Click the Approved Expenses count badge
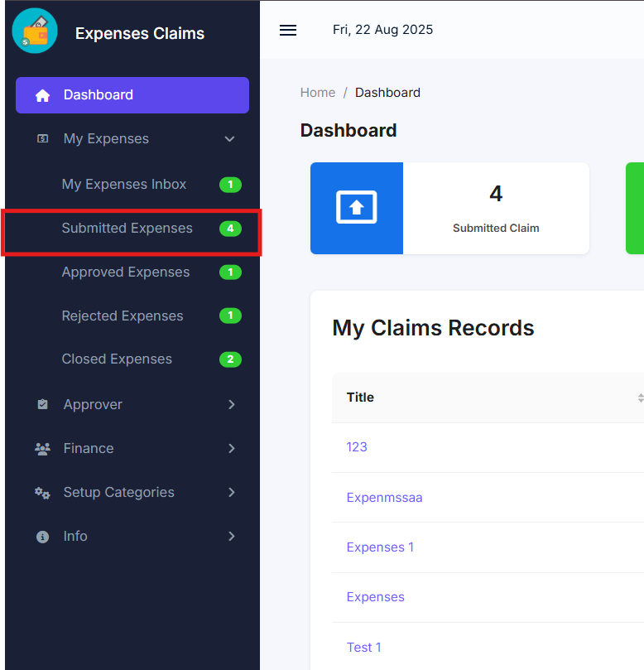The width and height of the screenshot is (644, 670). 230,272
